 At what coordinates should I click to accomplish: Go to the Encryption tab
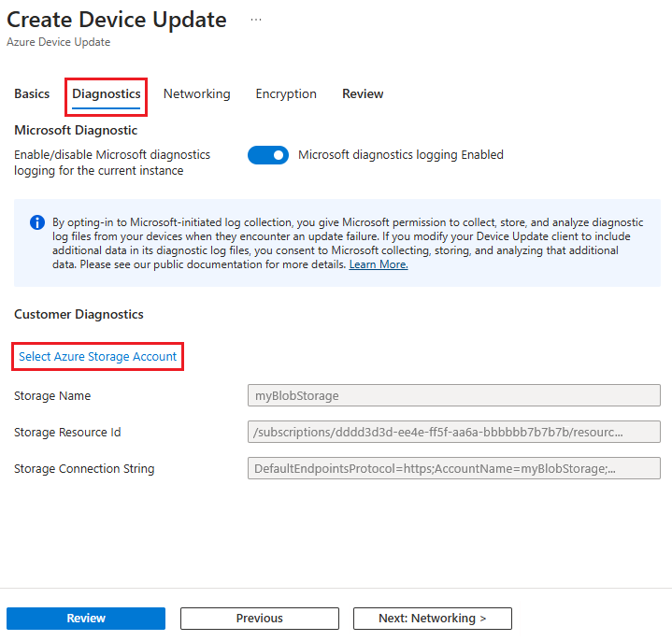point(286,94)
